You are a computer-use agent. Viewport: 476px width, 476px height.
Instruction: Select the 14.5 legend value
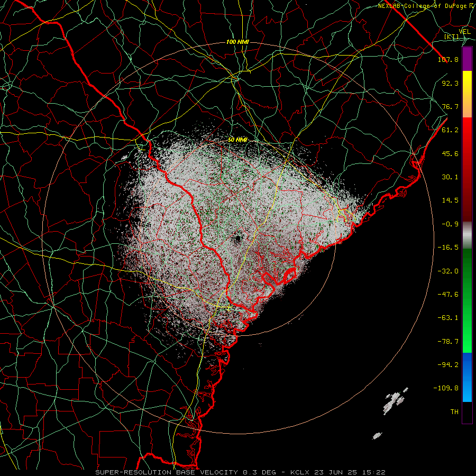point(450,200)
